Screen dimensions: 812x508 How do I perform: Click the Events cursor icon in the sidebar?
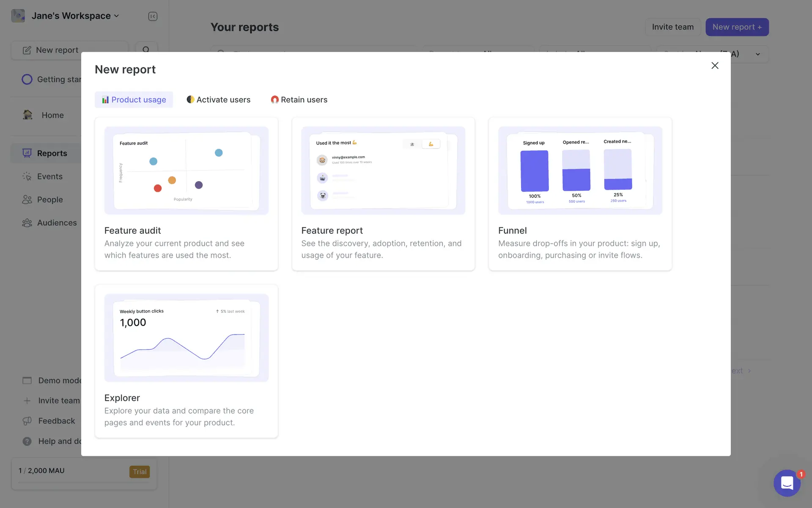click(27, 177)
